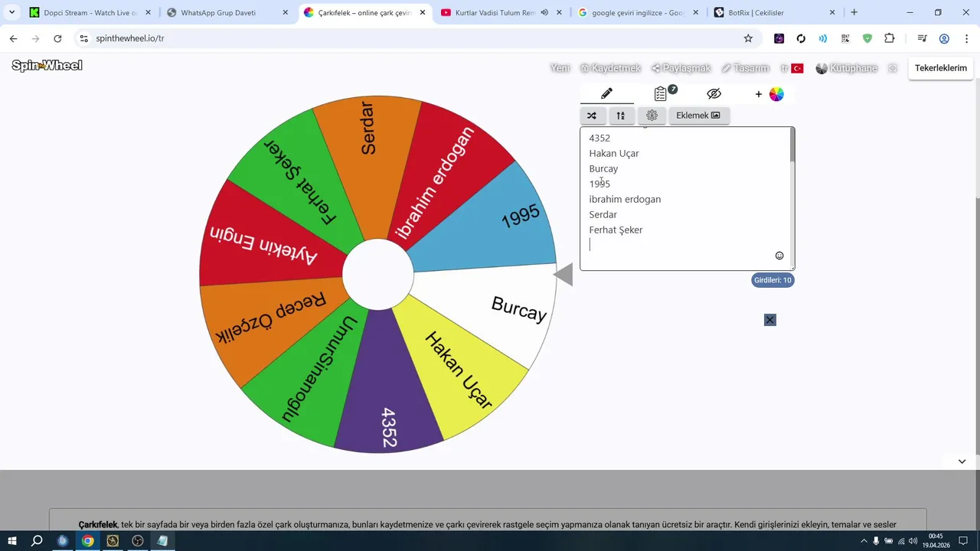Click the wheel pointer arrow
This screenshot has width=980, height=551.
point(563,275)
